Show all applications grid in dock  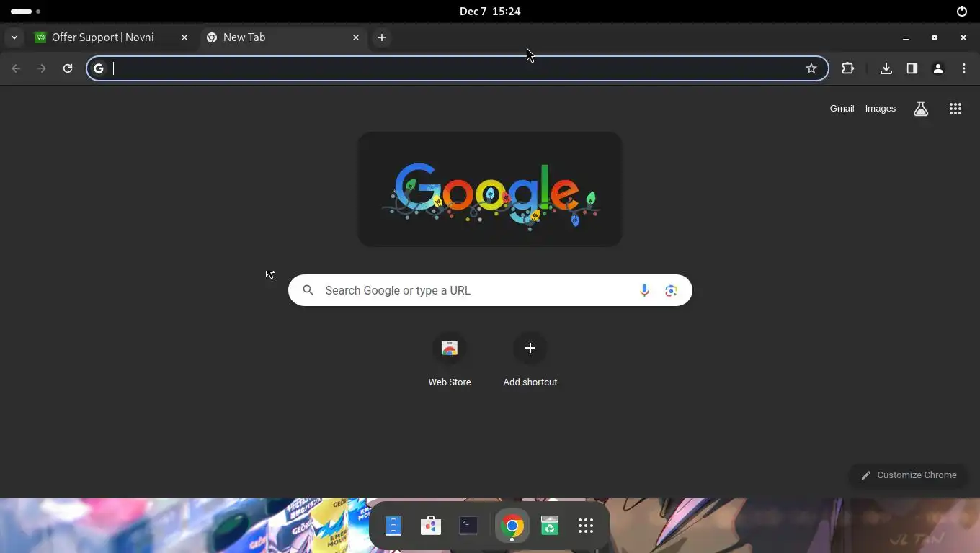pos(586,526)
